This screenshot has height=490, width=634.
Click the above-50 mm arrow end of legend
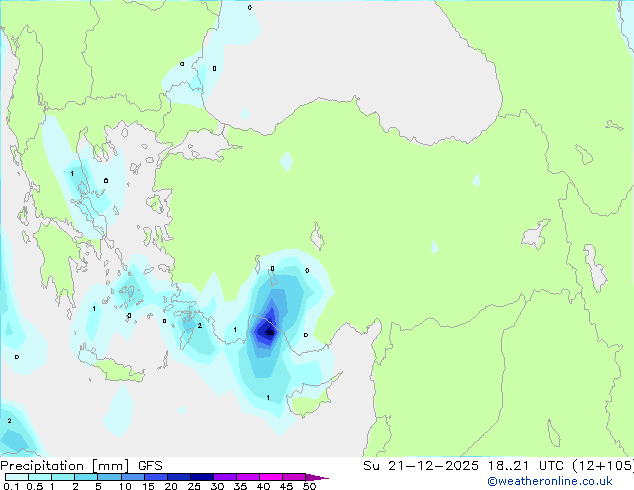(317, 477)
